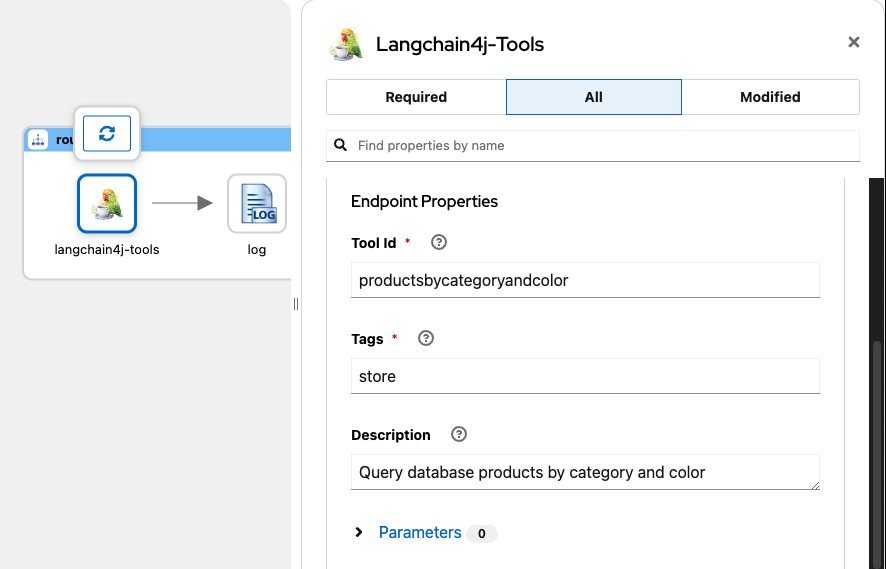Select the langchain4j-tools parrot node

107,204
